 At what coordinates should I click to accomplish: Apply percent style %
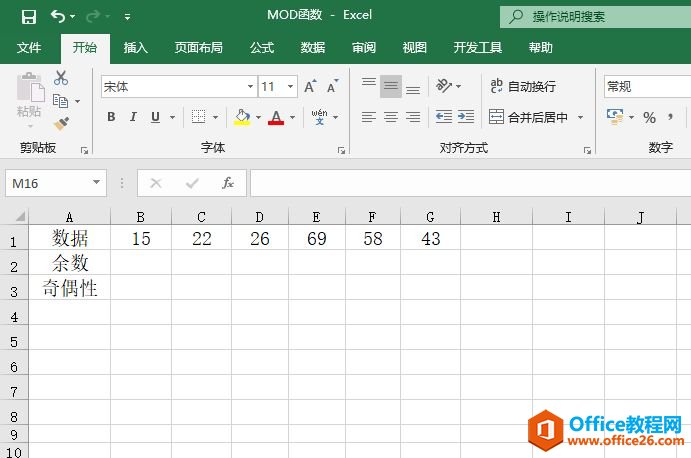pos(650,117)
